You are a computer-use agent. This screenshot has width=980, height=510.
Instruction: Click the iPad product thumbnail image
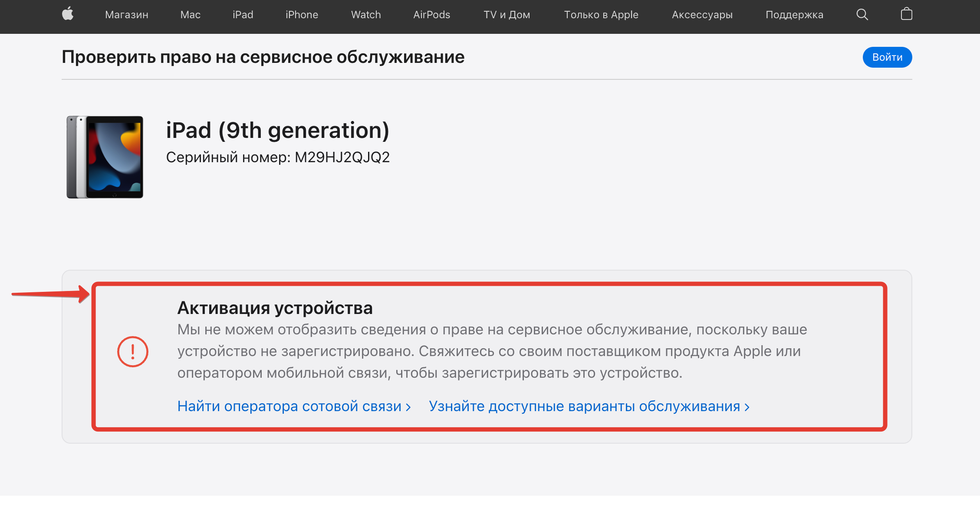point(105,157)
